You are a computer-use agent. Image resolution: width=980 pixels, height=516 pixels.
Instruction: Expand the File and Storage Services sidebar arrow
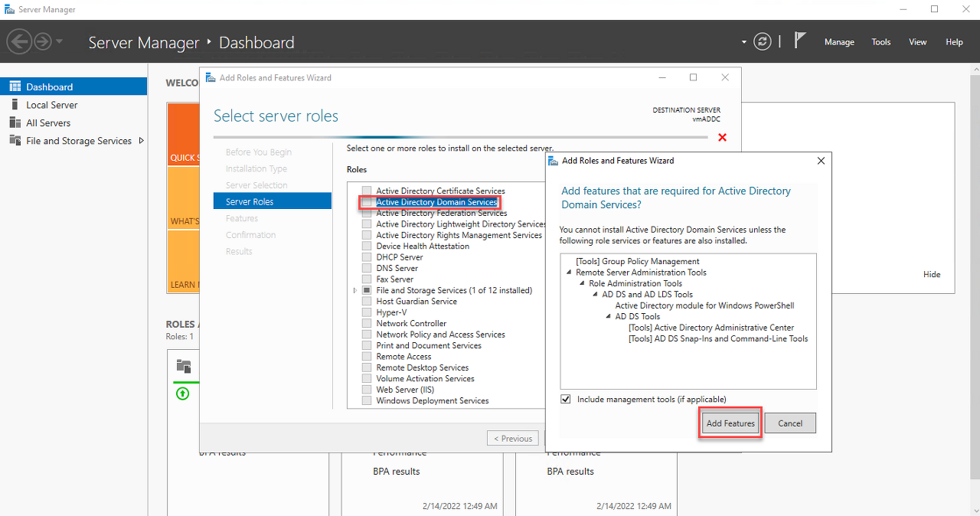coord(141,140)
